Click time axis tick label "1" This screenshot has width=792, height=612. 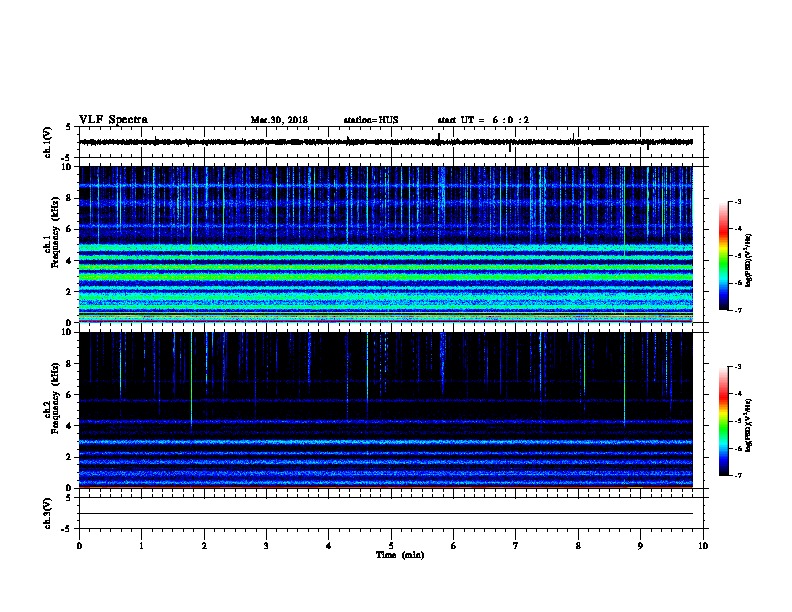click(x=141, y=546)
